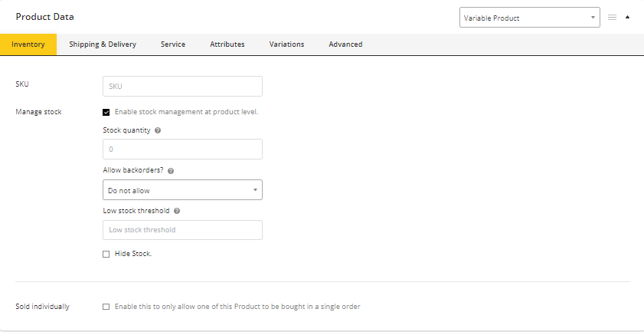Open the Allow backorders dropdown
The width and height of the screenshot is (644, 332).
click(x=182, y=189)
